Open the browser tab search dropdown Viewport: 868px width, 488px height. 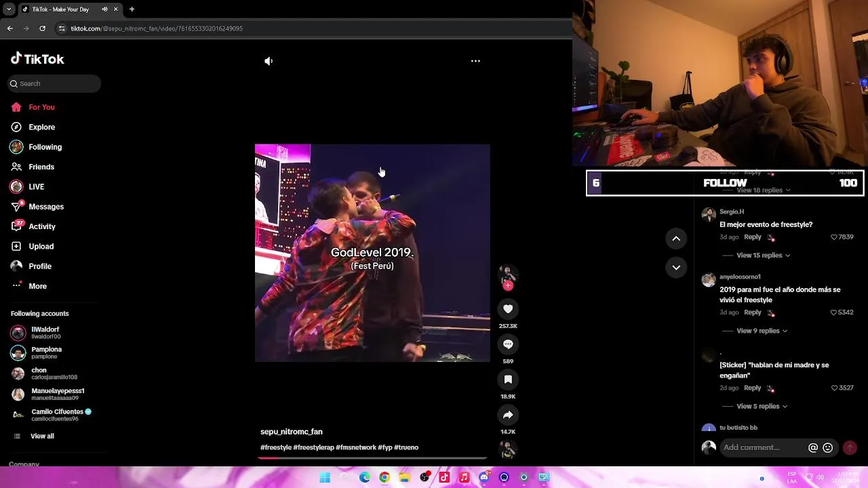(9, 9)
